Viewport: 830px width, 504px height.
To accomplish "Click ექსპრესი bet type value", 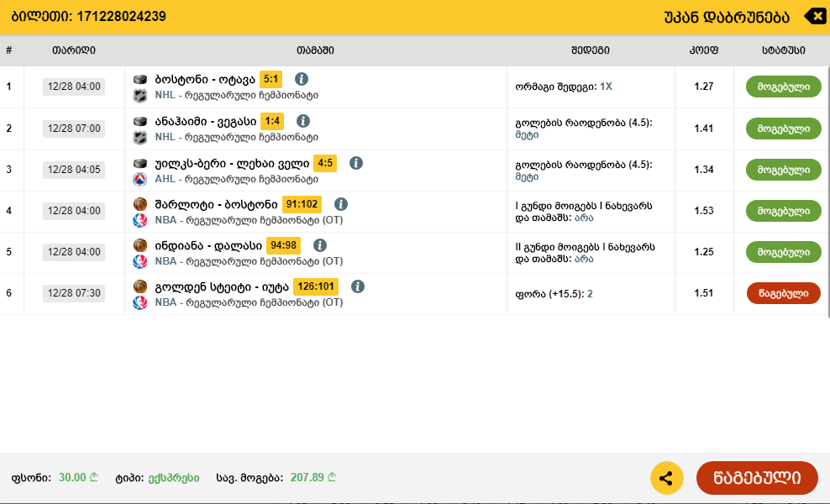I will [174, 478].
